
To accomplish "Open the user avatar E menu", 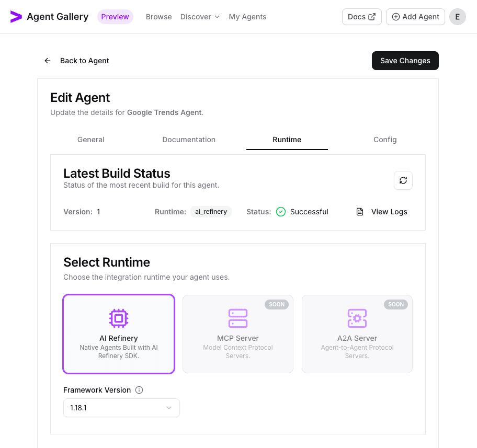I will pos(458,17).
